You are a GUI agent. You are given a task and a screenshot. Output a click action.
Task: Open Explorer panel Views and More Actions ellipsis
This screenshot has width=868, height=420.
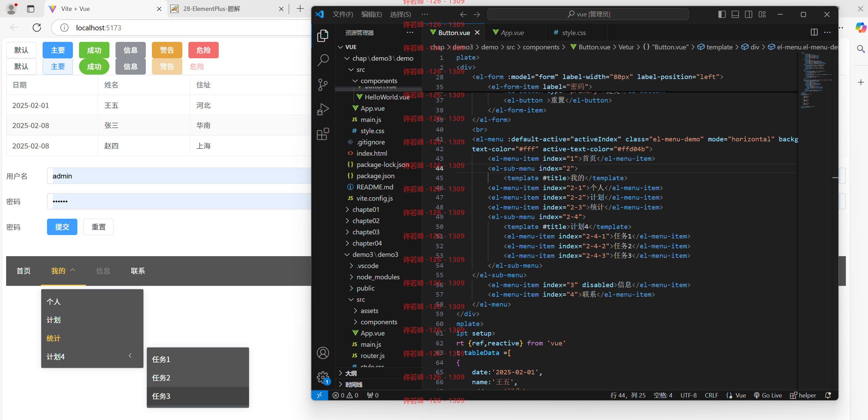[x=410, y=33]
